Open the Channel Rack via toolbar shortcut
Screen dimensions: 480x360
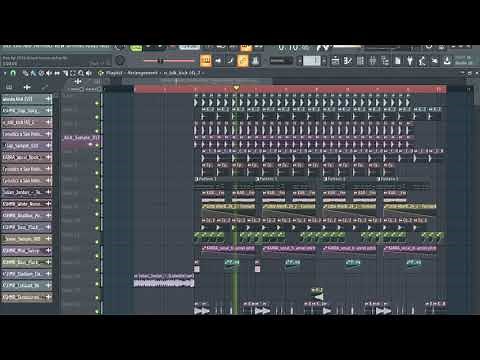point(360,61)
